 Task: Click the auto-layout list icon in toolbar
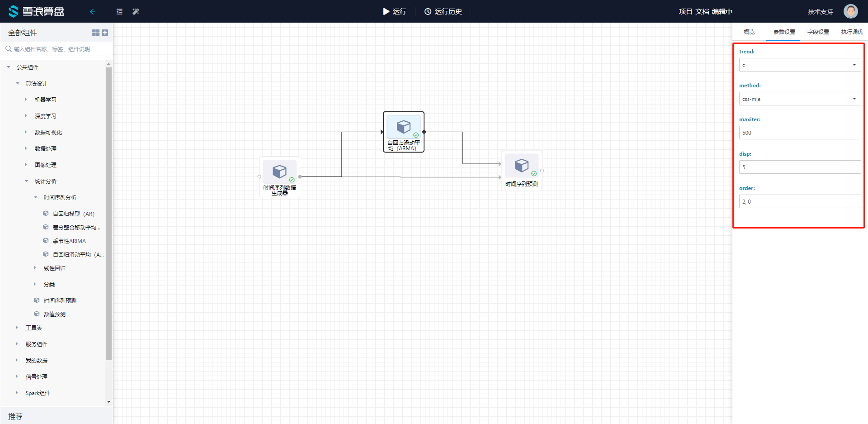(119, 12)
